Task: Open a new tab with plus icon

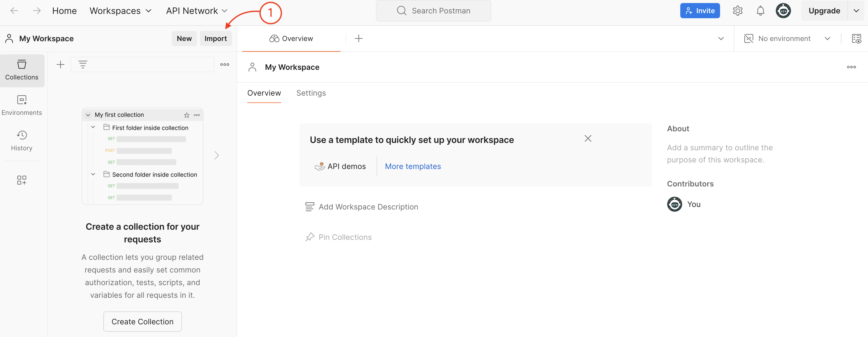Action: 359,39
